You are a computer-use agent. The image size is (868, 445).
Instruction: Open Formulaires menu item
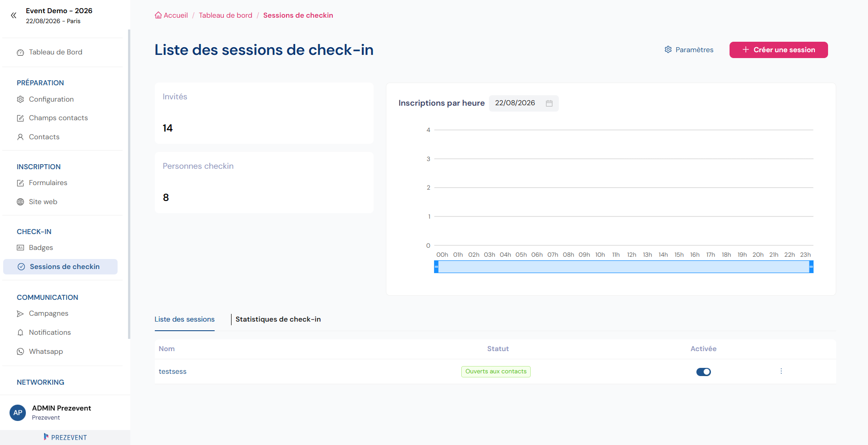pyautogui.click(x=48, y=183)
